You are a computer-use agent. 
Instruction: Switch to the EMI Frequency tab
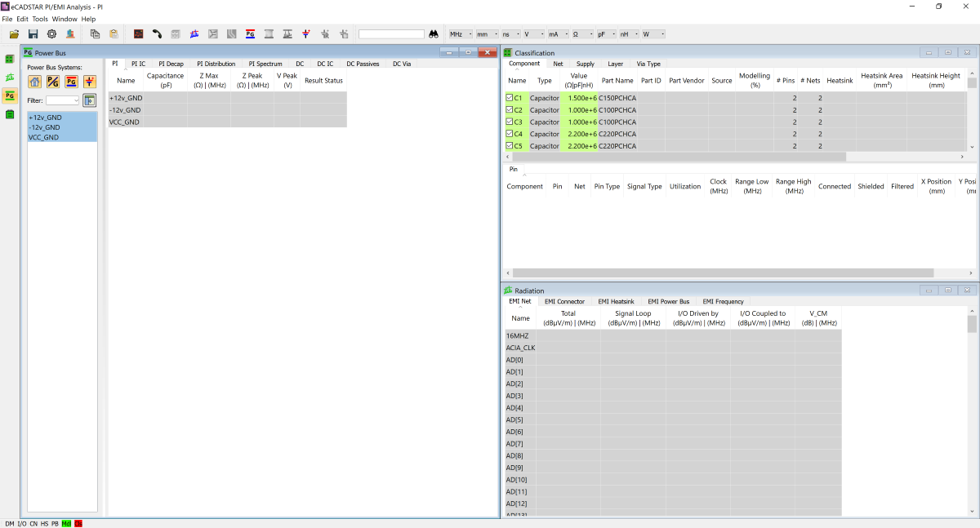(723, 301)
